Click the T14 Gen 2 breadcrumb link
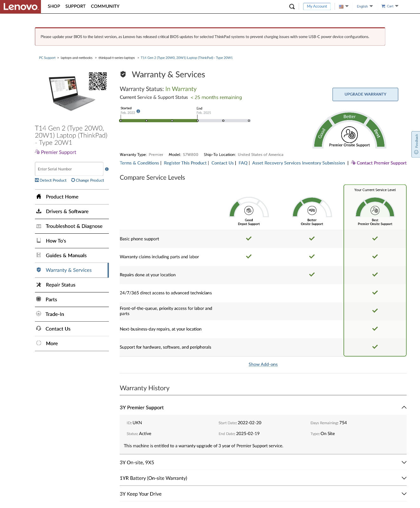 [x=187, y=58]
